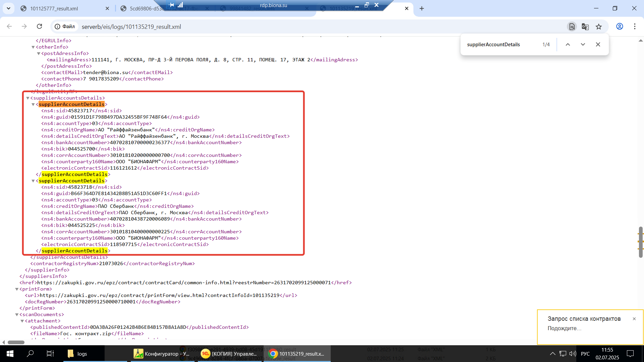Click the mailingAdress text 111141, Г. МОСКВА
Screen dimensions: 644x362
tap(201, 60)
